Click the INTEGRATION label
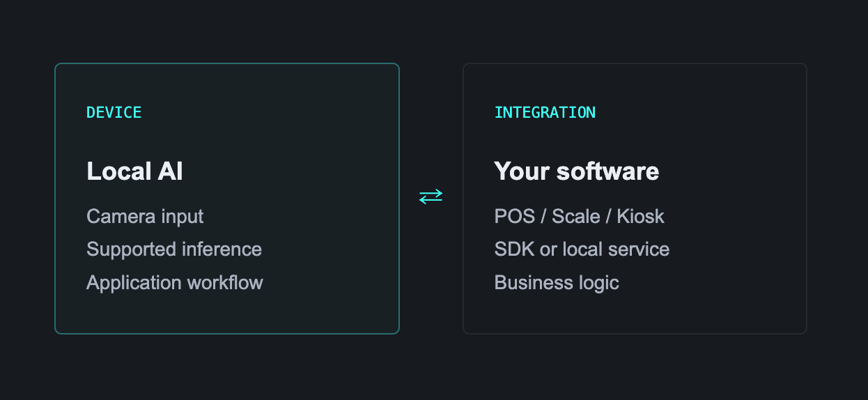The width and height of the screenshot is (868, 400). point(545,112)
